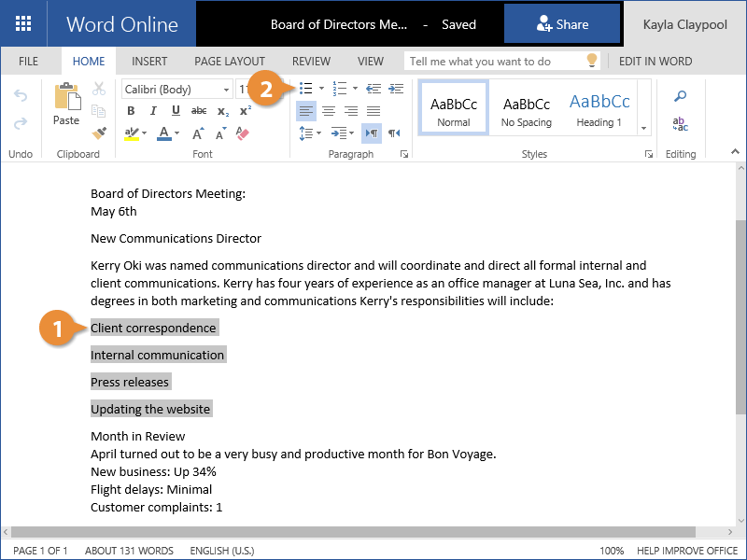The height and width of the screenshot is (560, 747).
Task: Open the app launcher grid
Action: pyautogui.click(x=23, y=24)
